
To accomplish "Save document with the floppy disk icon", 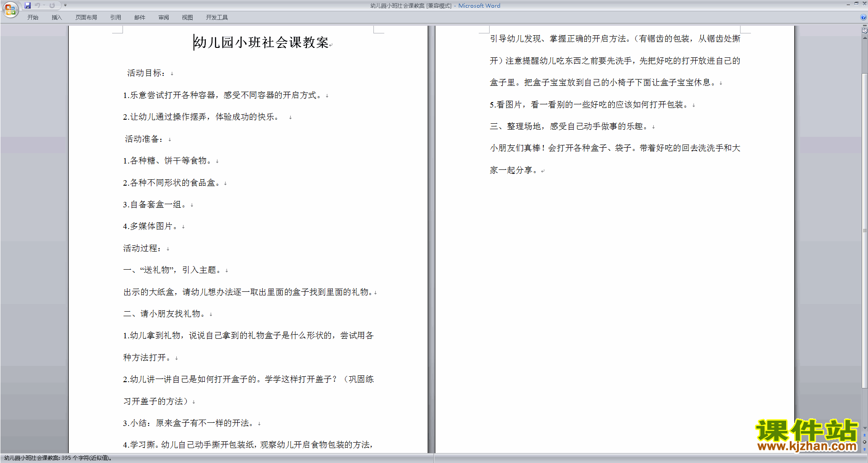I will coord(28,5).
